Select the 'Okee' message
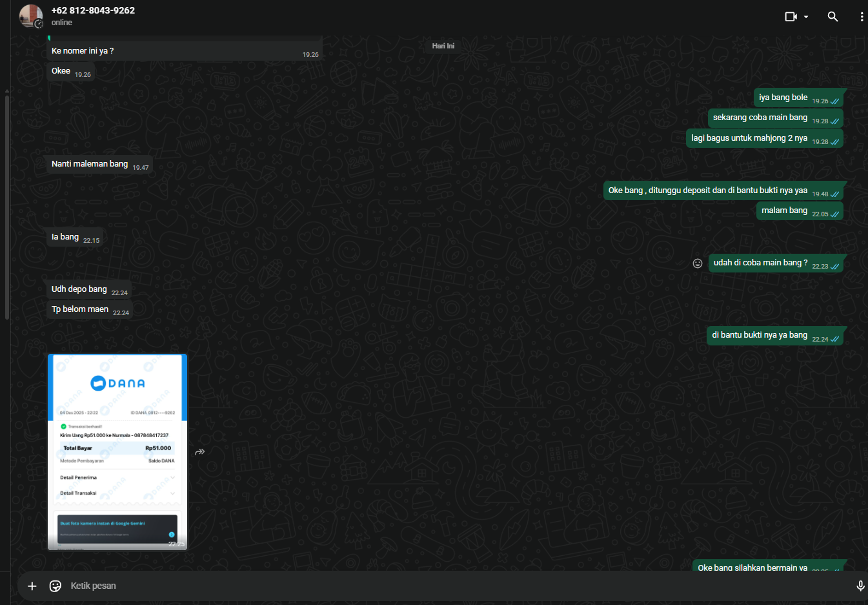The height and width of the screenshot is (605, 868). (x=71, y=71)
